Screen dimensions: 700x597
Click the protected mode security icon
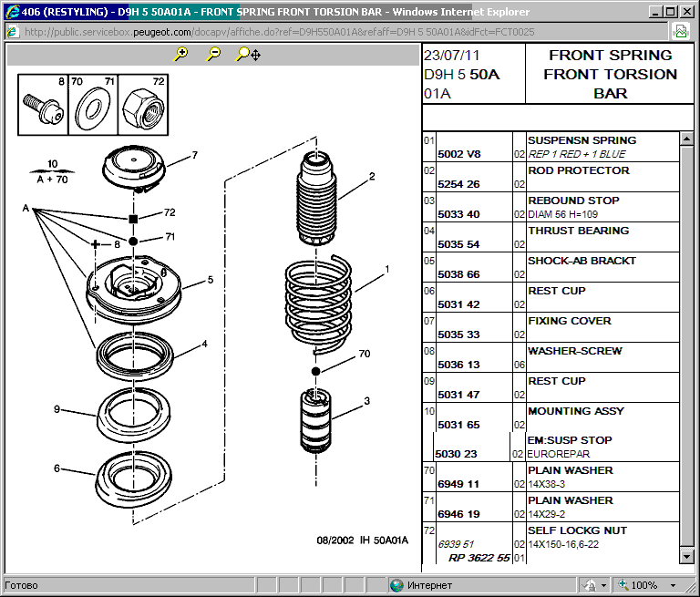[x=591, y=585]
